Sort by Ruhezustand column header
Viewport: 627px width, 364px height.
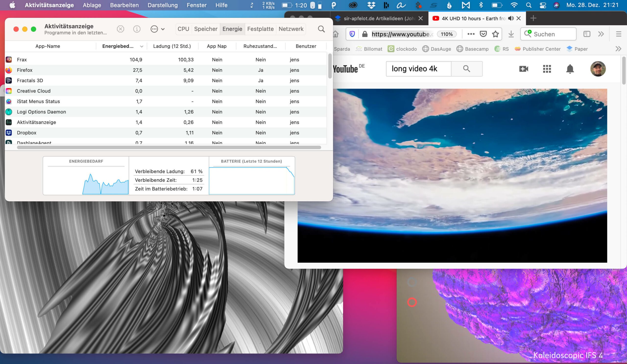[260, 46]
